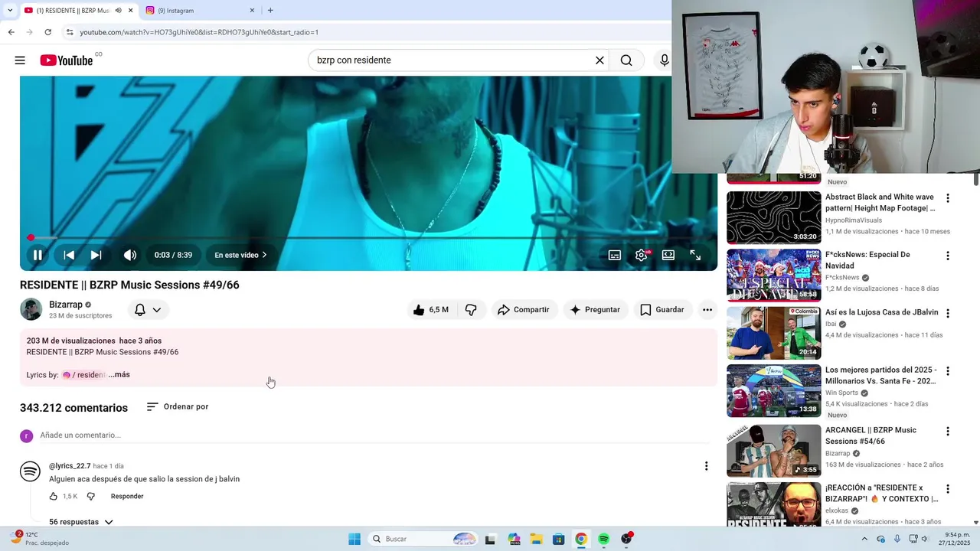Enter fullscreen mode
Viewport: 980px width, 551px height.
coord(695,255)
